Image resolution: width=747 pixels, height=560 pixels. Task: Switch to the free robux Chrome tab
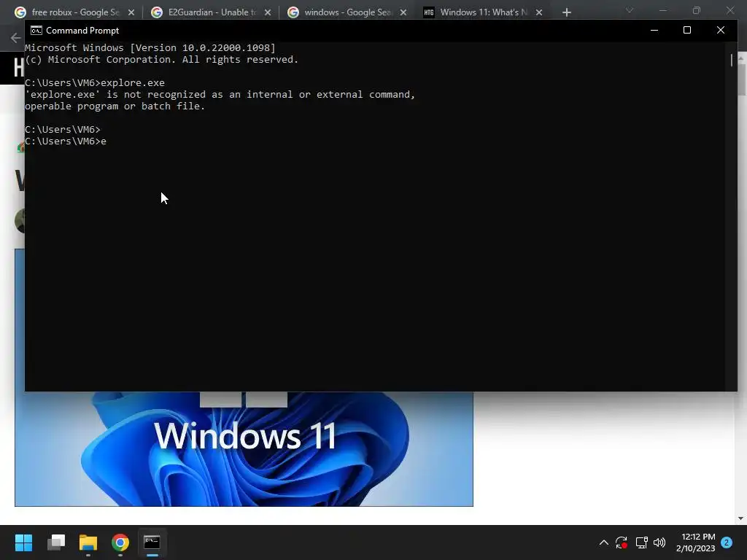tap(75, 12)
